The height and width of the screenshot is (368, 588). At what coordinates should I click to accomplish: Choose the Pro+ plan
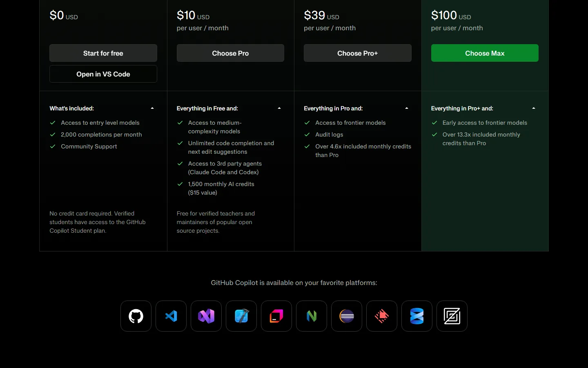pos(358,53)
